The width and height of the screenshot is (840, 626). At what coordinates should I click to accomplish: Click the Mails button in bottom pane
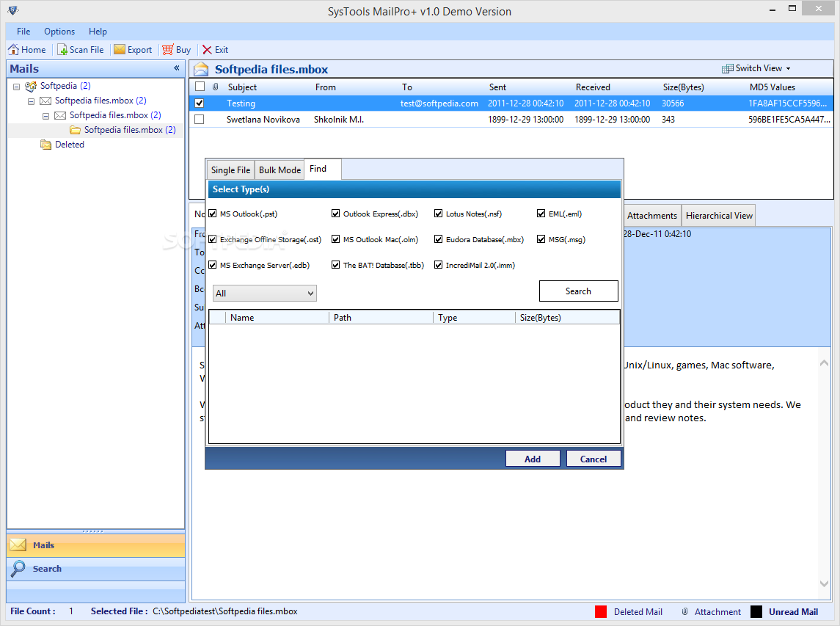[x=96, y=545]
